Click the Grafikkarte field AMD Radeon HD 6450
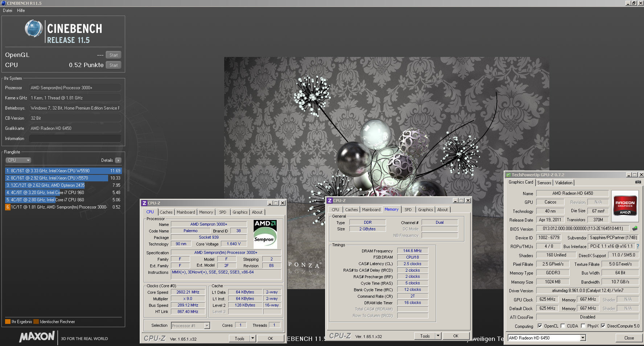Screen dimensions: 644x346 coord(75,128)
